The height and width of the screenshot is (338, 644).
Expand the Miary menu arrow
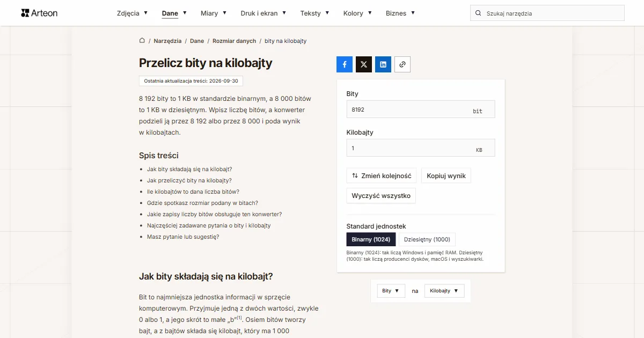point(224,13)
